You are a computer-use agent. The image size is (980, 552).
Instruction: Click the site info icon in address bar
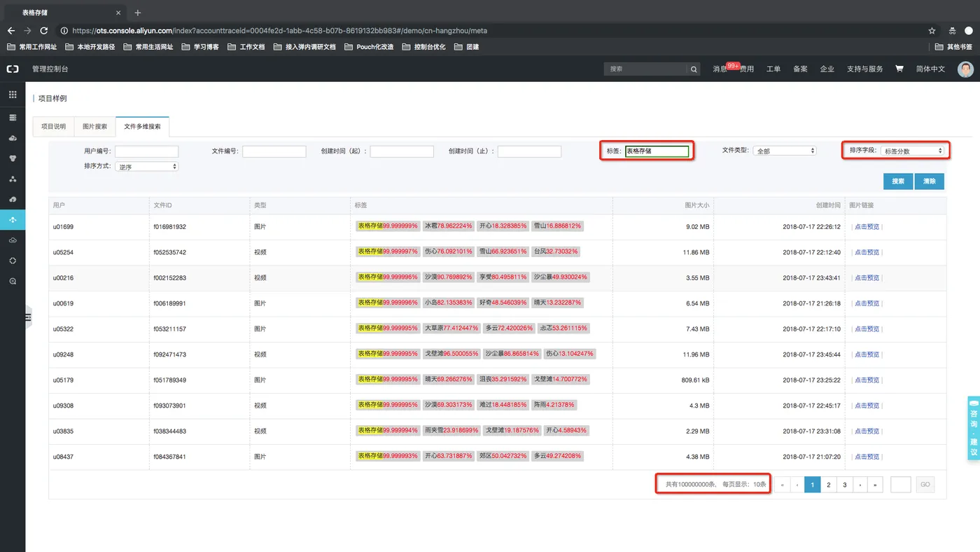(64, 31)
